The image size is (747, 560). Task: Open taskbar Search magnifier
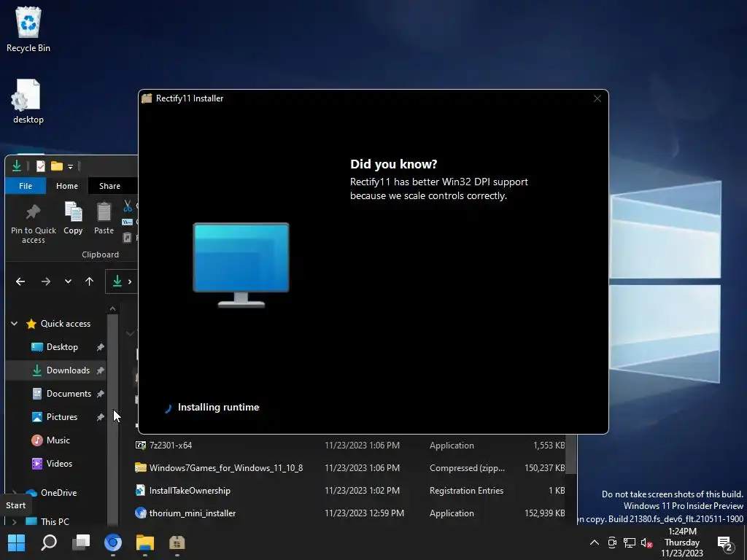(x=49, y=542)
